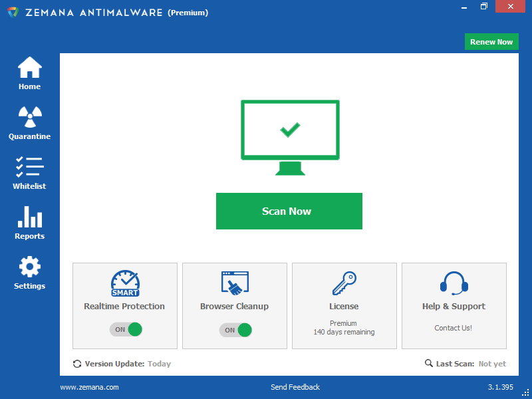Click the Renew Now button
The width and height of the screenshot is (532, 399).
coord(491,42)
